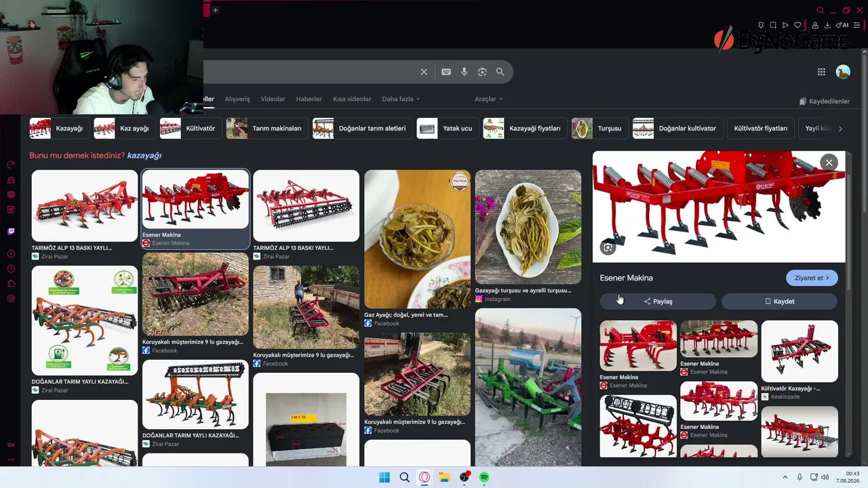Open History from the Opera sidebar
This screenshot has height=488, width=868.
coord(11,269)
